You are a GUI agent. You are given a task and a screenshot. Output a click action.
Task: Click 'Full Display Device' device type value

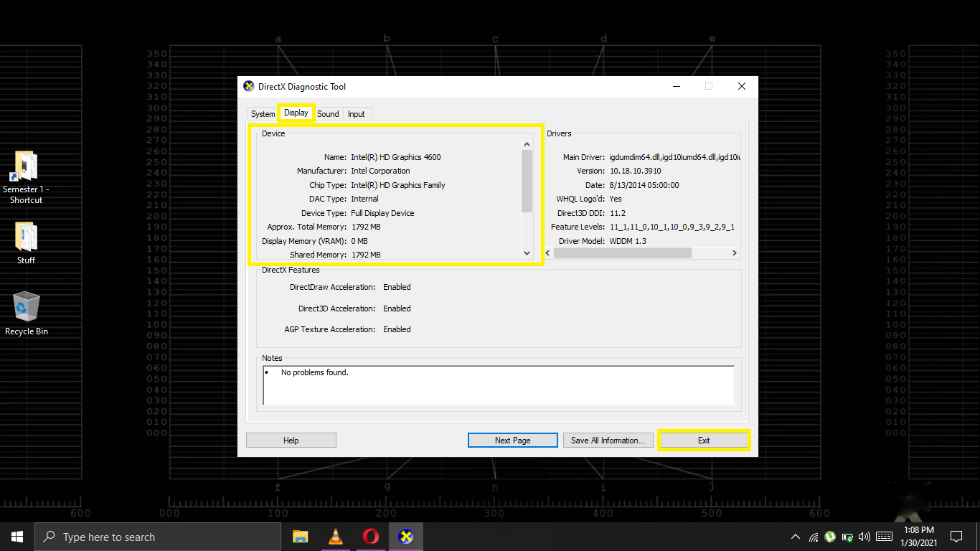(x=382, y=213)
